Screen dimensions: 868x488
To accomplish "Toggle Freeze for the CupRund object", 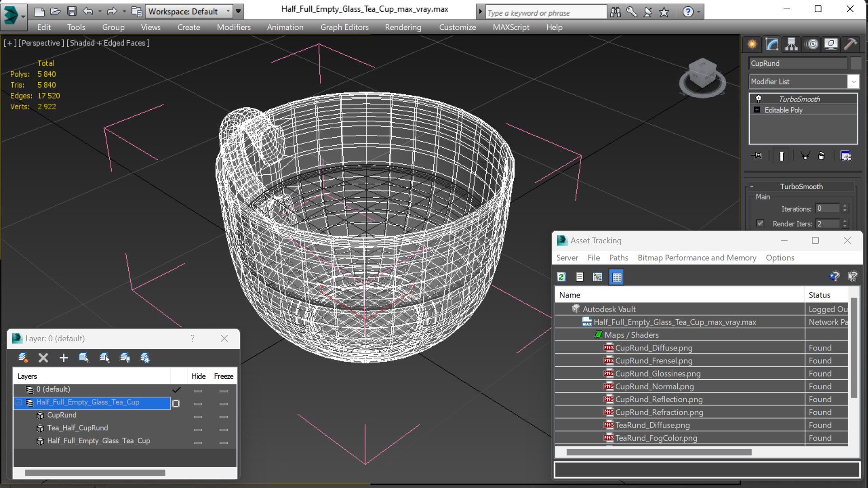I will point(223,417).
